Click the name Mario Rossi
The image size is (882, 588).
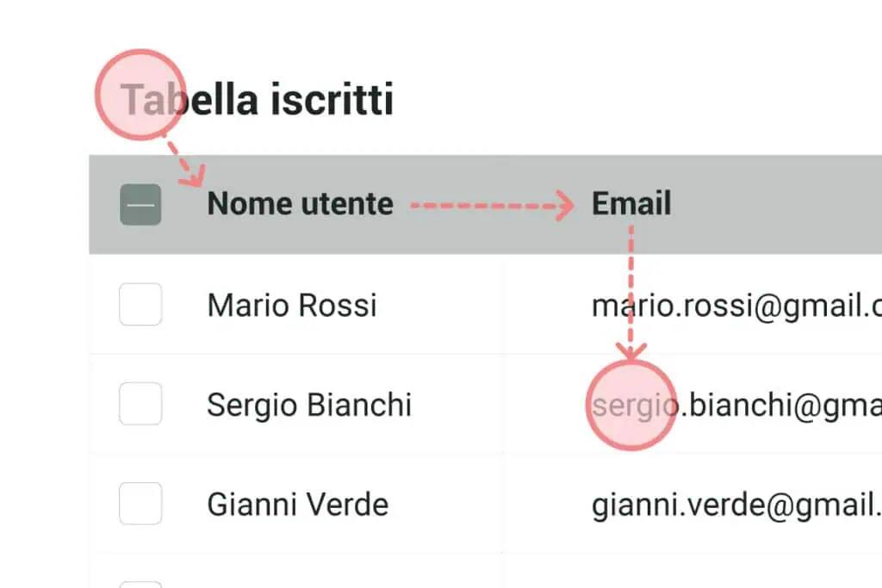coord(292,305)
